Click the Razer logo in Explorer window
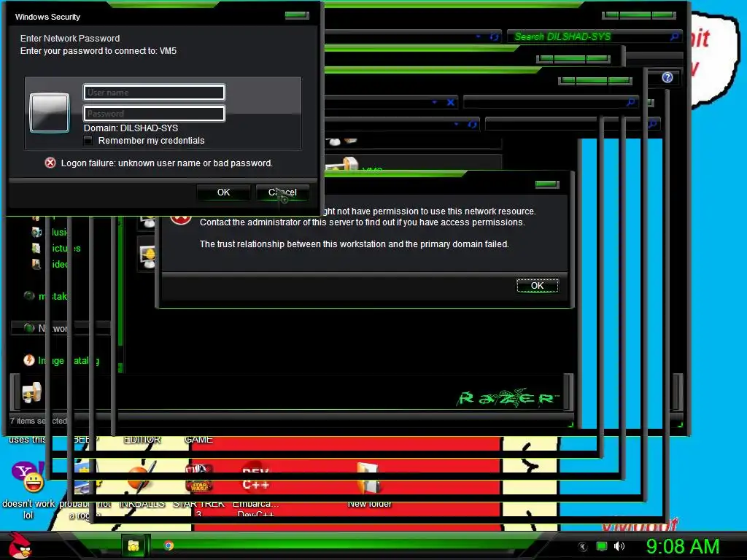The image size is (747, 560). pyautogui.click(x=508, y=398)
